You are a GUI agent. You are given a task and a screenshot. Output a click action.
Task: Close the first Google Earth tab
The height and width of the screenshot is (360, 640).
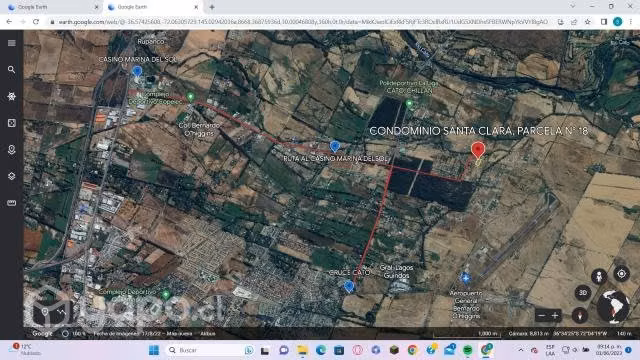97,7
